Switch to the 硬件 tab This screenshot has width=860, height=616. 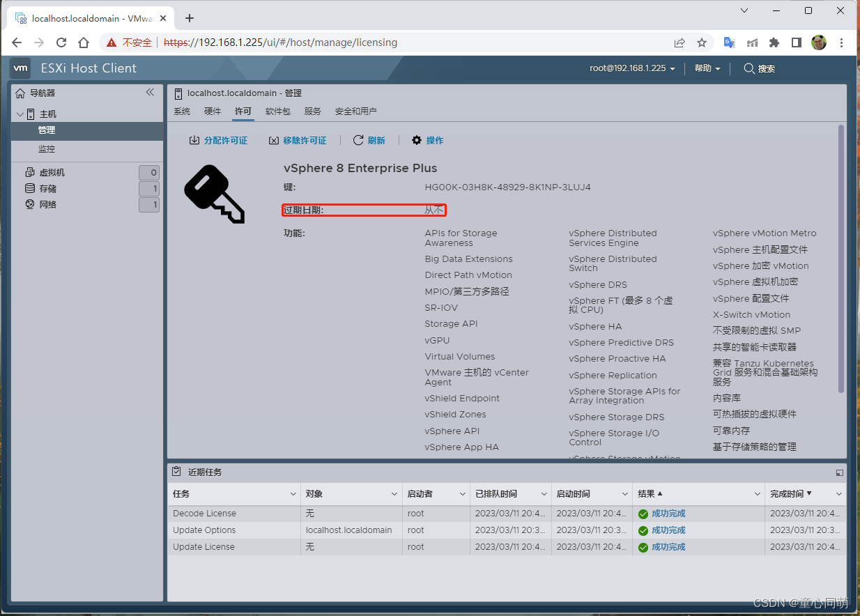tap(213, 111)
